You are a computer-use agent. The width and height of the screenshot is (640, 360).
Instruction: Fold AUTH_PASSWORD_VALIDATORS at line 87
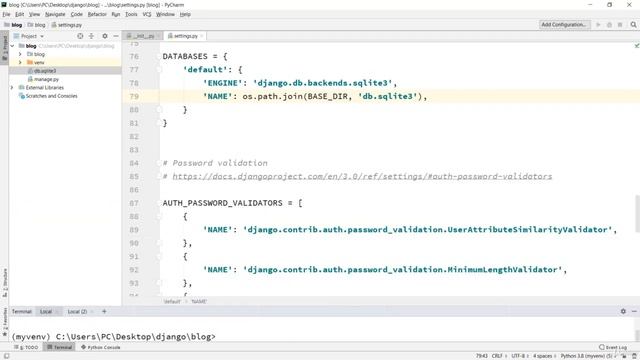tap(159, 203)
